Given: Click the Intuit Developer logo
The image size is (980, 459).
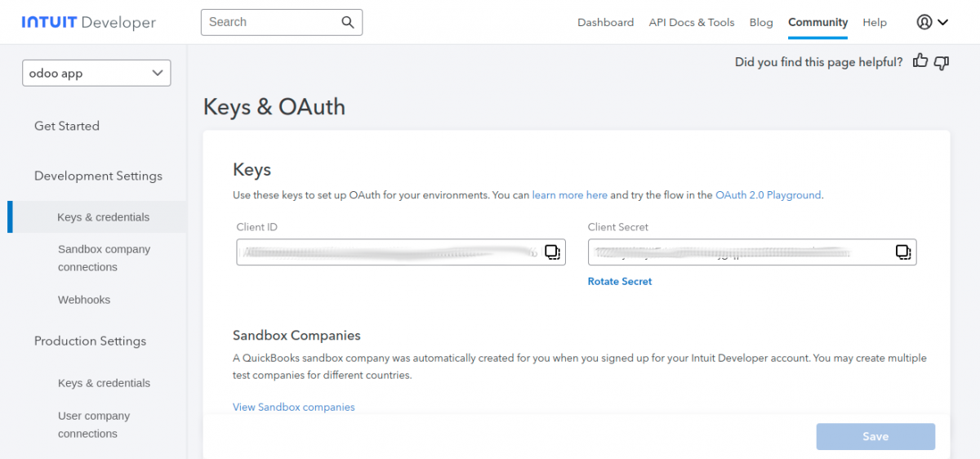Looking at the screenshot, I should coord(88,22).
